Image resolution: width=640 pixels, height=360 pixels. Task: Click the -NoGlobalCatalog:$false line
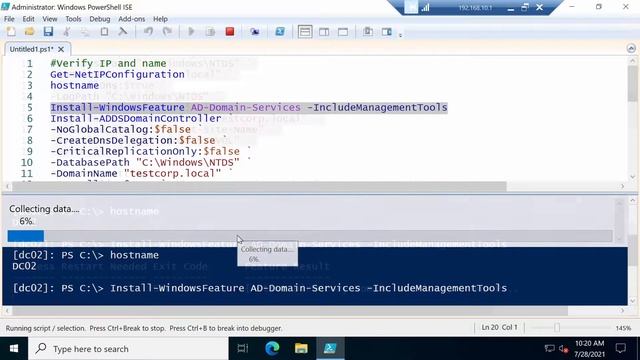pyautogui.click(x=120, y=130)
